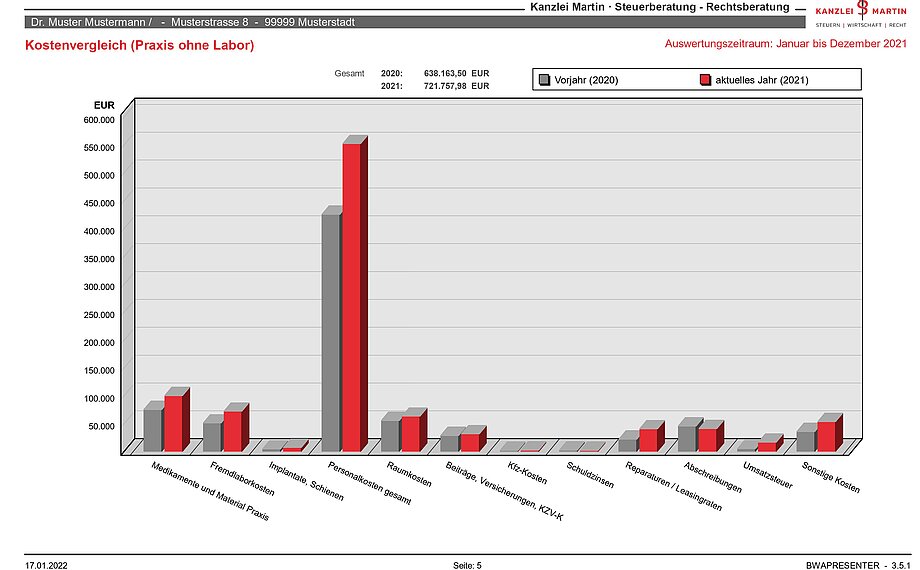Screen dimensions: 920x570
Task: Click the 'Gesamt' label above the chart
Action: click(350, 73)
